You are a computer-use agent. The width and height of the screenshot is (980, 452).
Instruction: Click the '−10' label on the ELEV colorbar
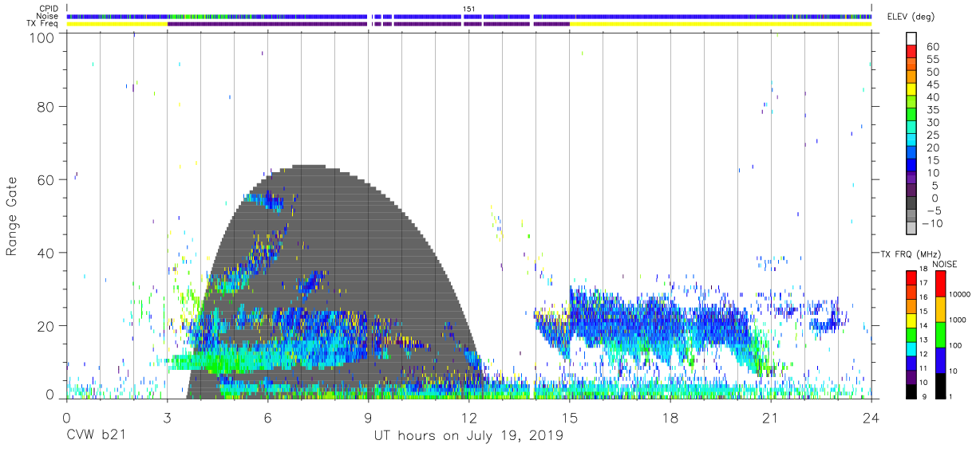pyautogui.click(x=933, y=223)
